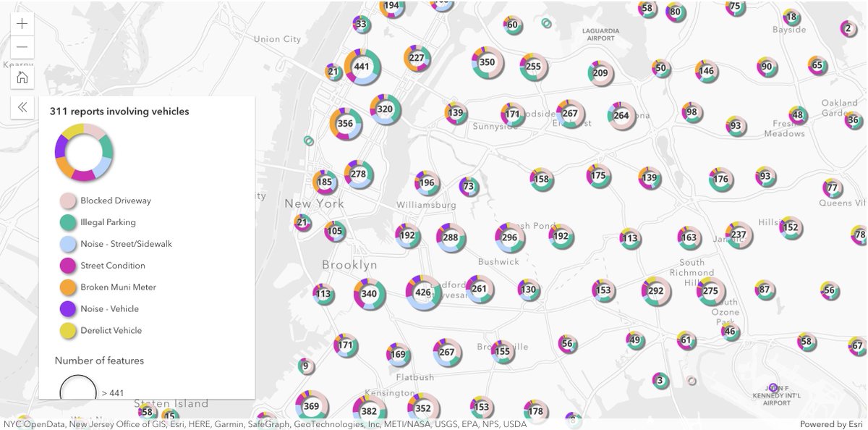Click the Broken Muni Meter orange swatch

point(68,287)
